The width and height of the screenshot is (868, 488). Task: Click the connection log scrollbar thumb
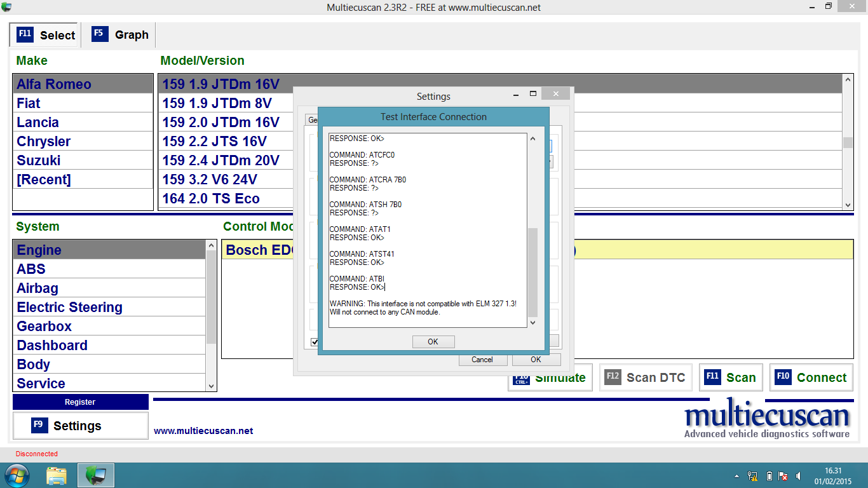[532, 272]
